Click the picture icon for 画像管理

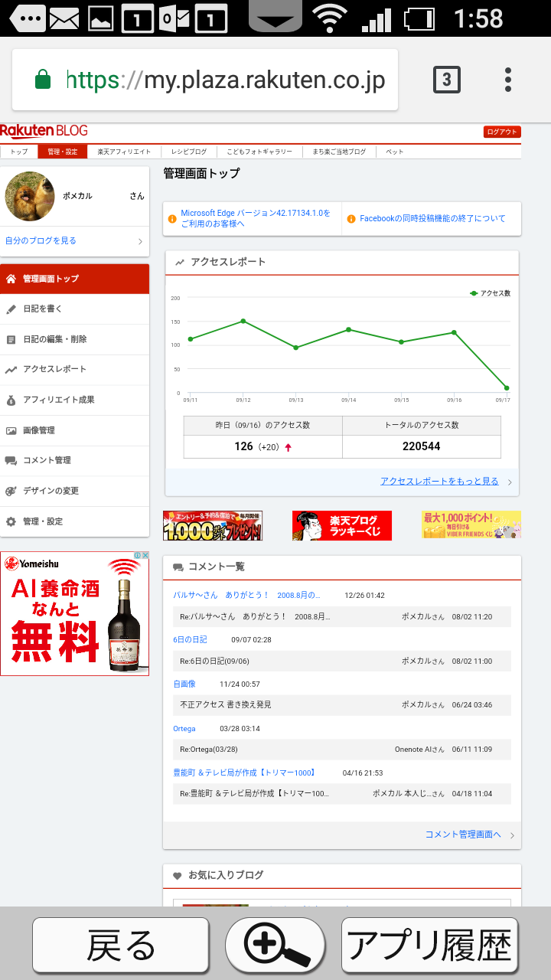click(11, 431)
